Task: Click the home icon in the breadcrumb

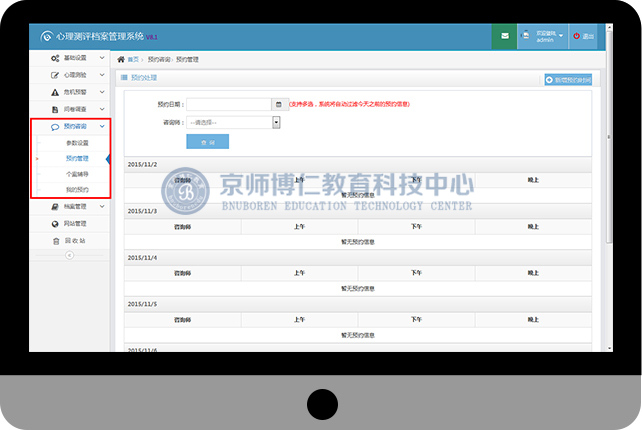Action: pyautogui.click(x=121, y=59)
